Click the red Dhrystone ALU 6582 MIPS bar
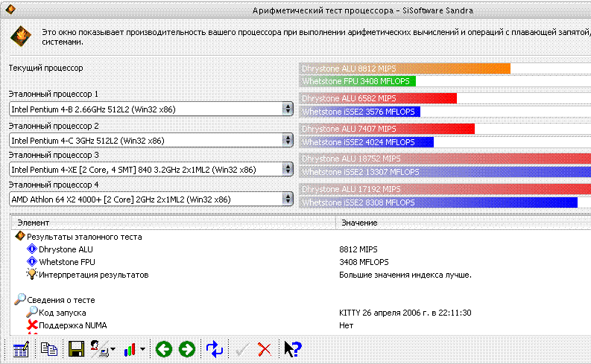Viewport: 591px width, 364px height. [378, 98]
